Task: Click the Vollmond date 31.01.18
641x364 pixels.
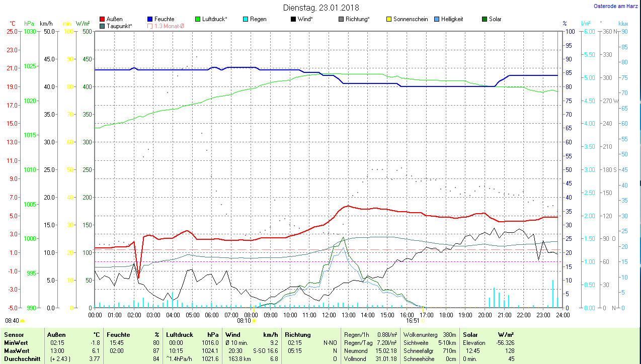Action: tap(386, 359)
